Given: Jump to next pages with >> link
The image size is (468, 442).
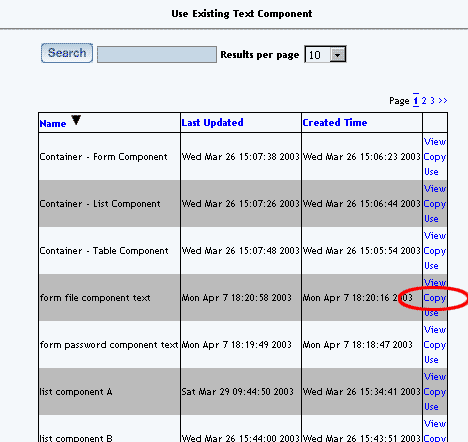Looking at the screenshot, I should (x=443, y=101).
